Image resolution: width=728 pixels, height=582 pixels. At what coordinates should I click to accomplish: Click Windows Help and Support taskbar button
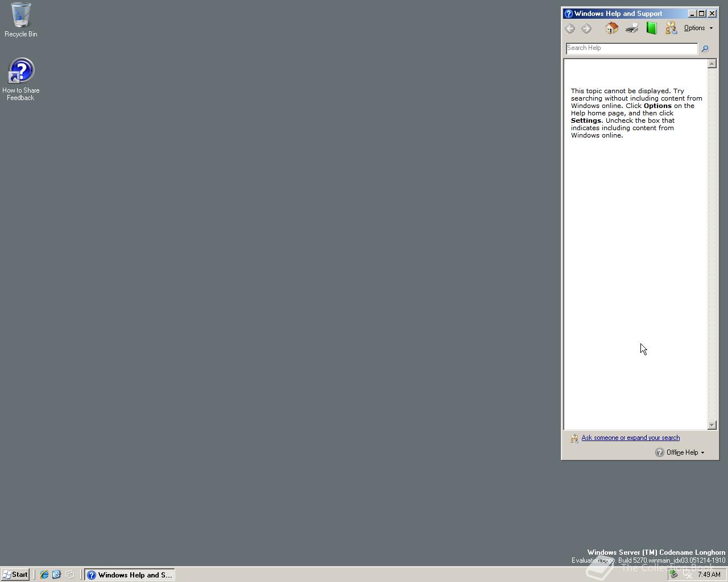[x=130, y=575]
